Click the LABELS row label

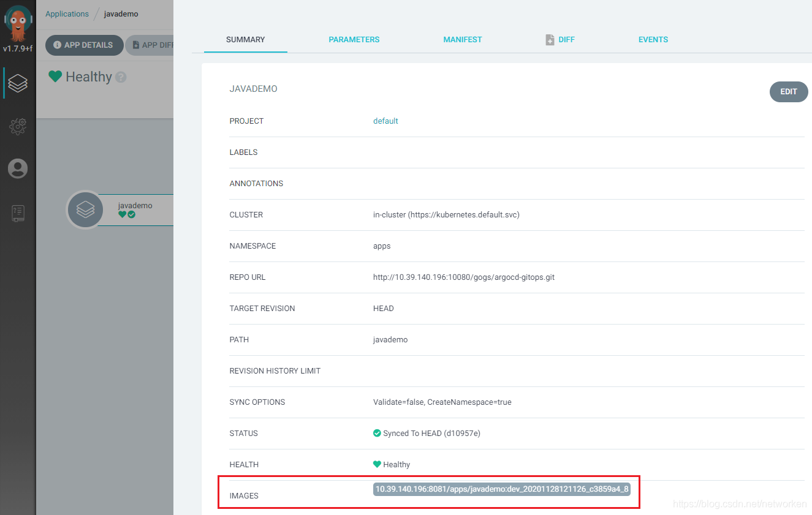coord(244,152)
